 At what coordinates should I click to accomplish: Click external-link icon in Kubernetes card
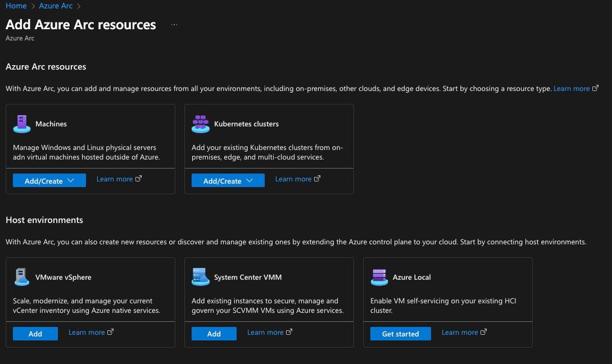tap(318, 179)
